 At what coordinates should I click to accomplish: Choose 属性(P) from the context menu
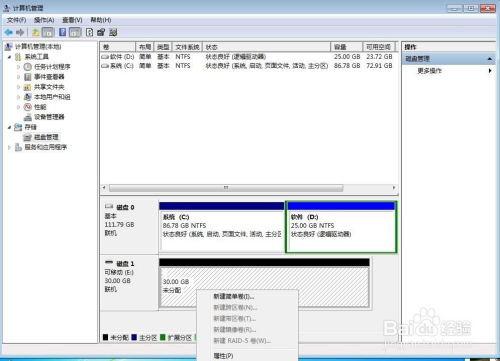[x=247, y=356]
